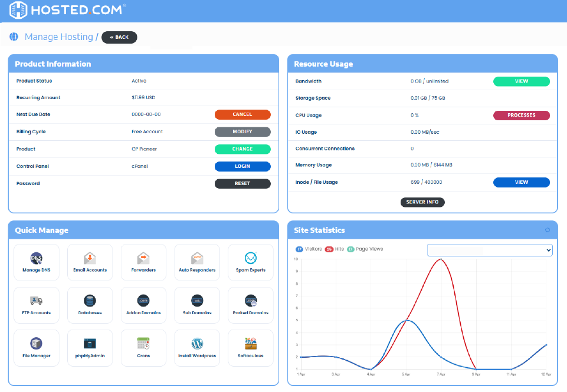This screenshot has width=567, height=392.
Task: Open Sub Domains tile
Action: [197, 305]
